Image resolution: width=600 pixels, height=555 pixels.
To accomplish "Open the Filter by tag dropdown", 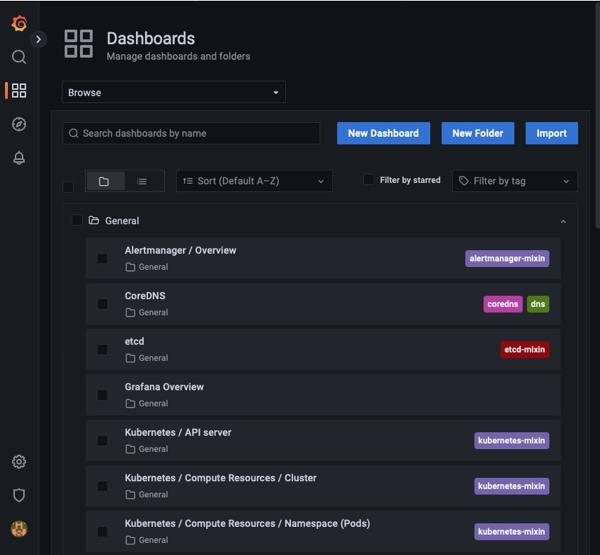I will (515, 181).
